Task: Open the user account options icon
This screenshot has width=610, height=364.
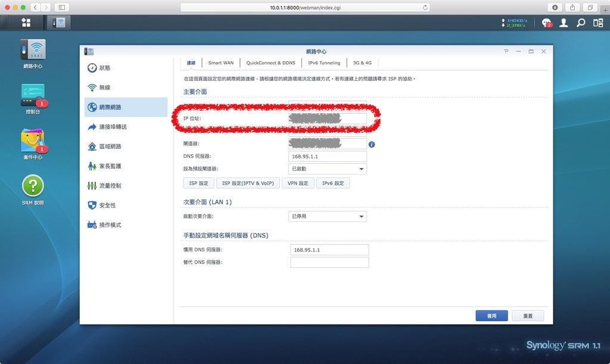Action: coord(564,23)
